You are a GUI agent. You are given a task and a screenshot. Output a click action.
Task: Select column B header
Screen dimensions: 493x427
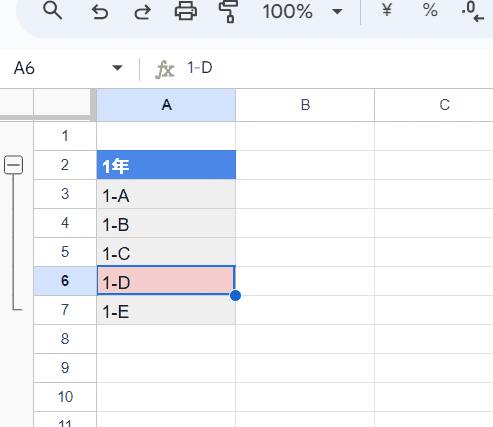tap(305, 105)
